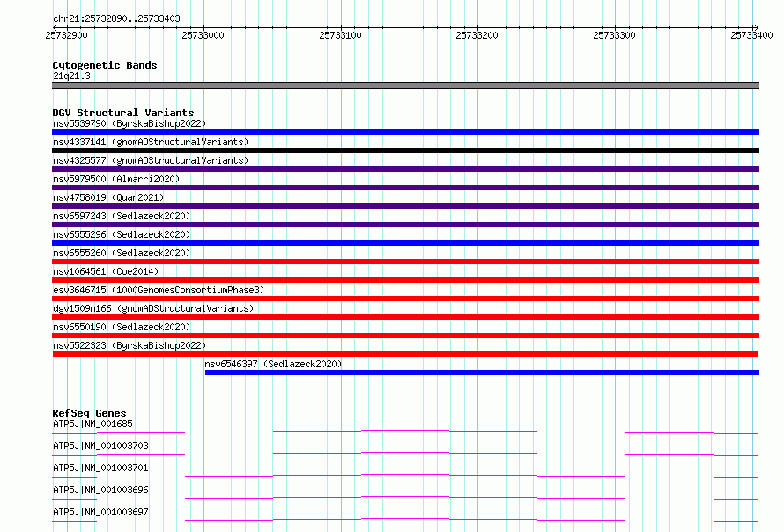Click the DGV Structural Variants track title
The height and width of the screenshot is (532, 784).
pyautogui.click(x=123, y=113)
